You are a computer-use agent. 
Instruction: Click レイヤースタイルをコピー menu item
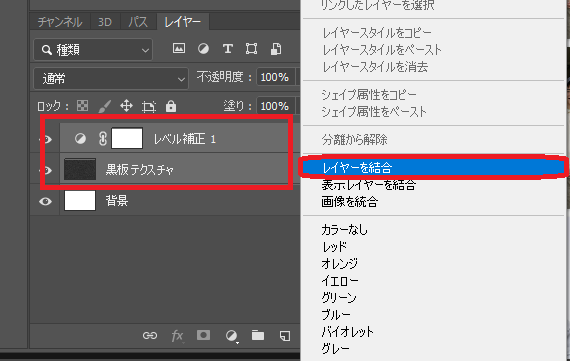(377, 33)
